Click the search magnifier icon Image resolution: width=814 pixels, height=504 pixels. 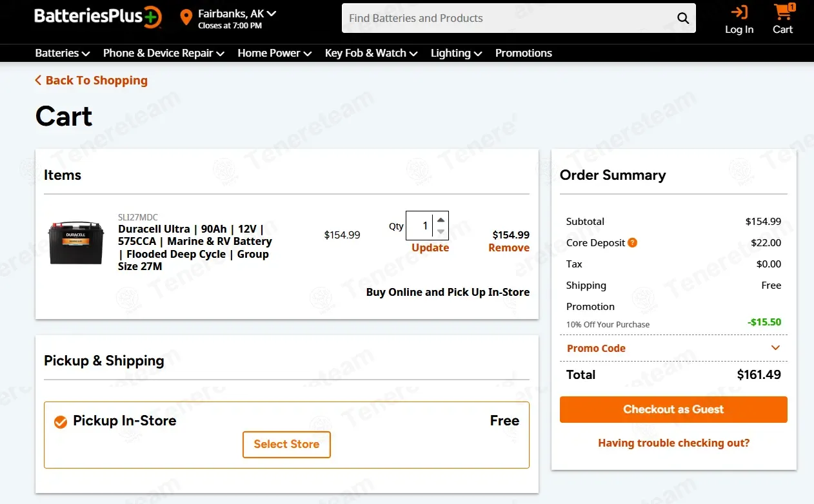point(682,18)
